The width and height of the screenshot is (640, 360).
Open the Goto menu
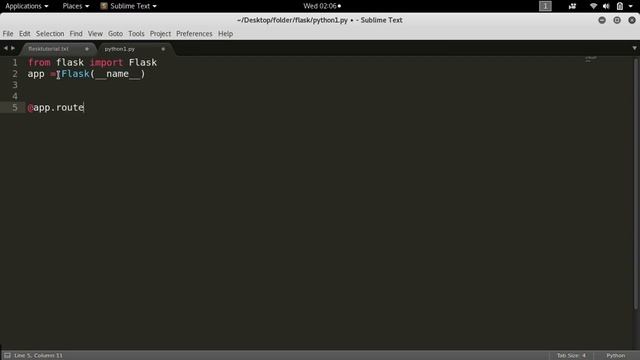(116, 34)
